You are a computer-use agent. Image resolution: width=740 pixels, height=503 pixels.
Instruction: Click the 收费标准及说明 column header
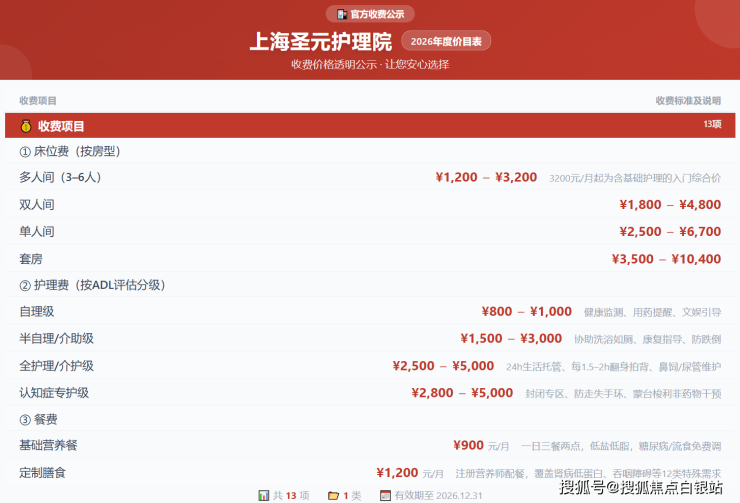coord(688,101)
